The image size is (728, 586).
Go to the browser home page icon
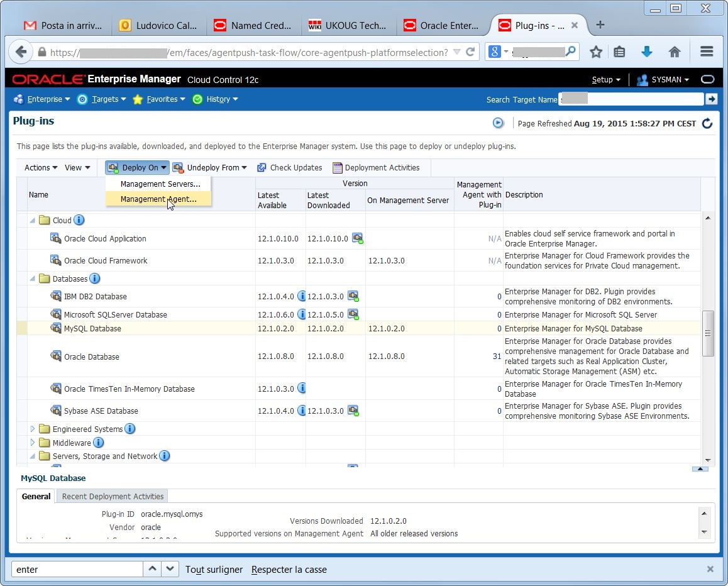tap(675, 52)
